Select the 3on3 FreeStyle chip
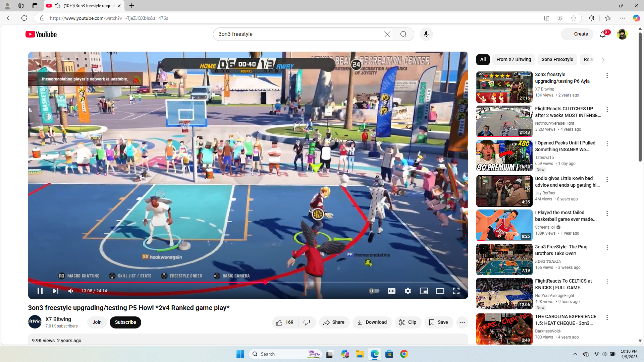 click(557, 60)
